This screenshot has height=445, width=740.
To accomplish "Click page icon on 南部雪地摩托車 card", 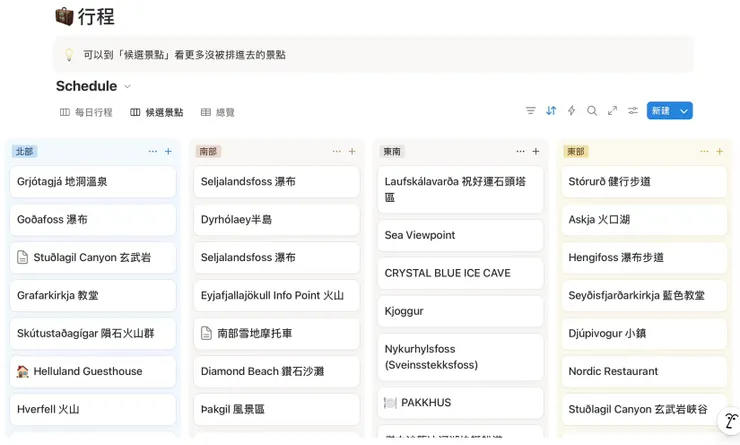I will 207,333.
